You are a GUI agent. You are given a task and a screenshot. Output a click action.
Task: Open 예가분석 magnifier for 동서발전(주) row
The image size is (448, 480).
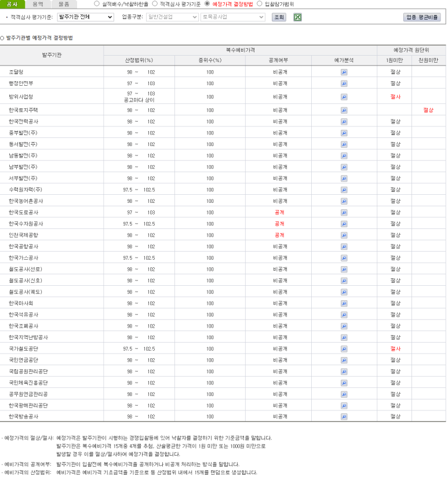point(344,144)
